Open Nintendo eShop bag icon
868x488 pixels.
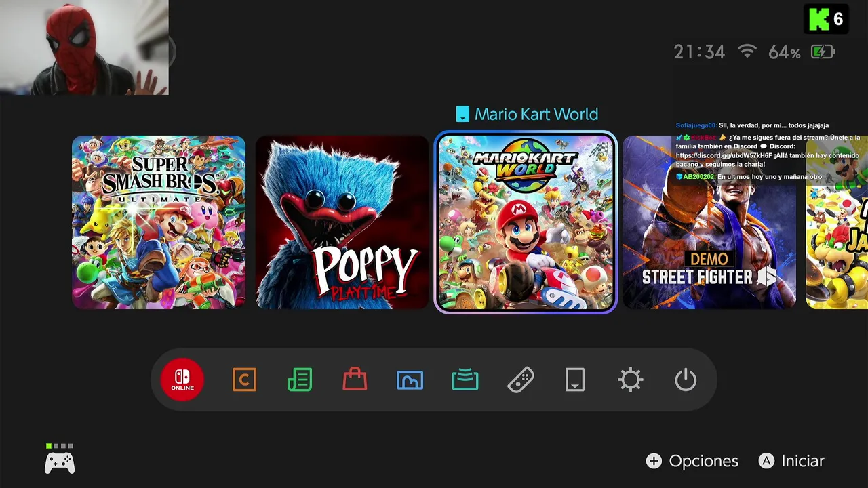pos(355,380)
